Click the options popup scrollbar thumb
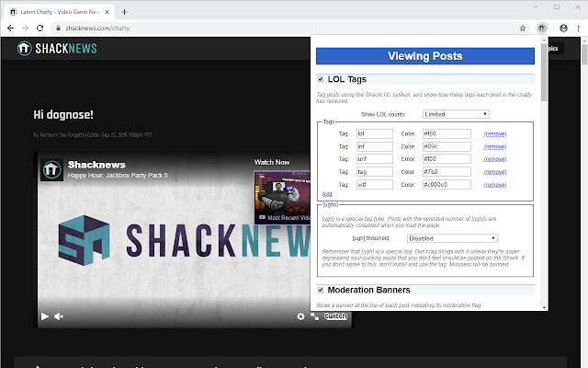The image size is (588, 368). (x=544, y=72)
